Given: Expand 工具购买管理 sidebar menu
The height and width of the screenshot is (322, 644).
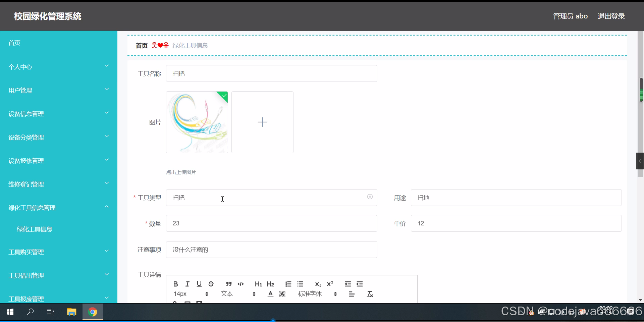Looking at the screenshot, I should 59,252.
